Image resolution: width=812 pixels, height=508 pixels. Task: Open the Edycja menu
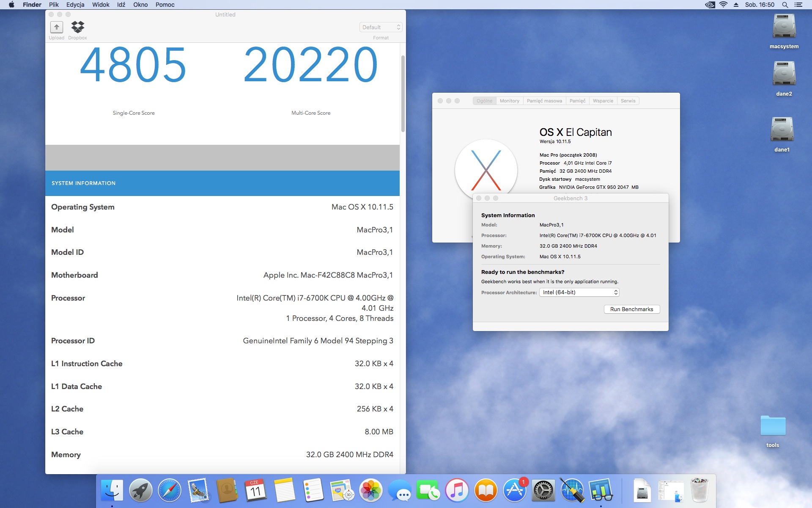75,5
